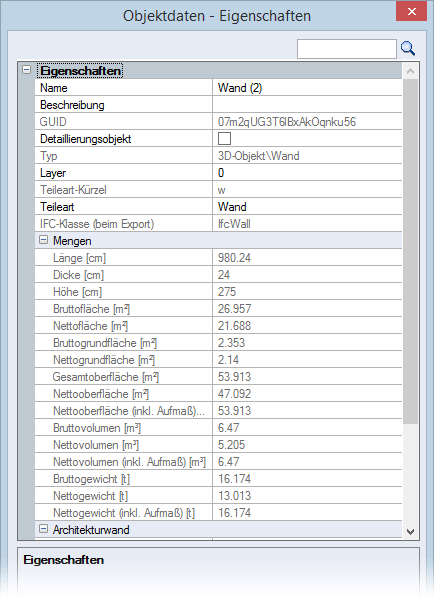
Task: Select the Länge [cm] row
Action: pos(219,257)
